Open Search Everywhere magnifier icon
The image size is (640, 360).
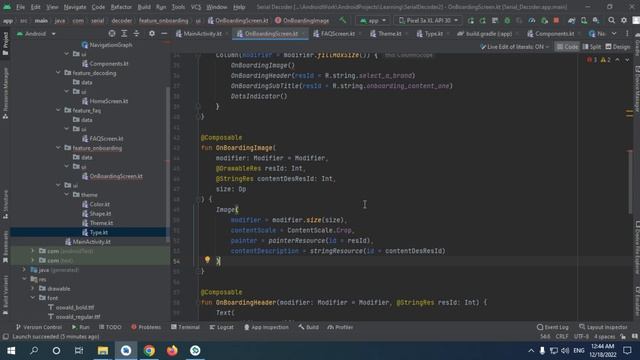coord(611,20)
